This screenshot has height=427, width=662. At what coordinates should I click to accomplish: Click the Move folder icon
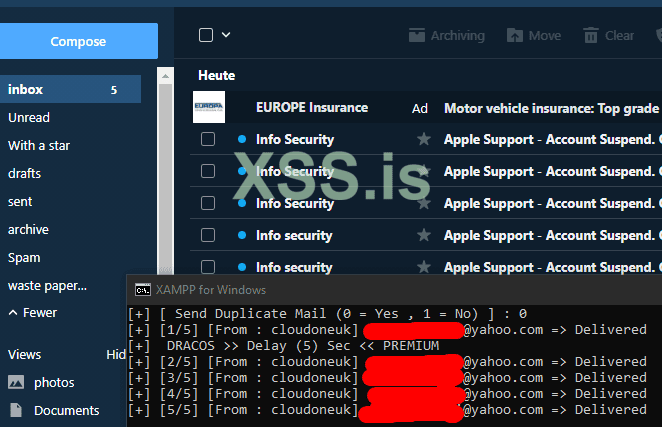515,35
